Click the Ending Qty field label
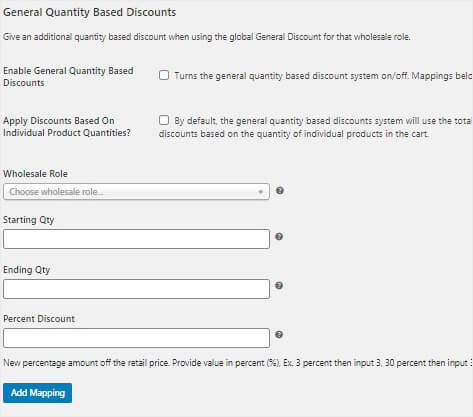 (26, 270)
